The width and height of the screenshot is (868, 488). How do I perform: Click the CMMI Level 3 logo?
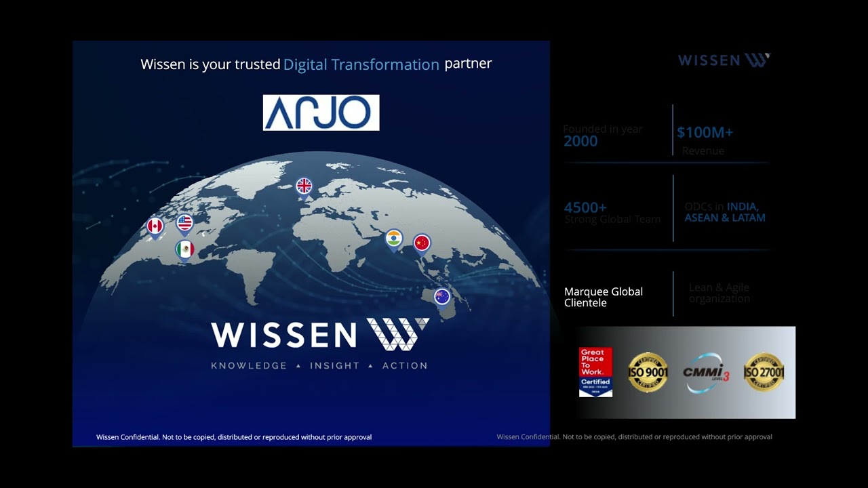[706, 372]
